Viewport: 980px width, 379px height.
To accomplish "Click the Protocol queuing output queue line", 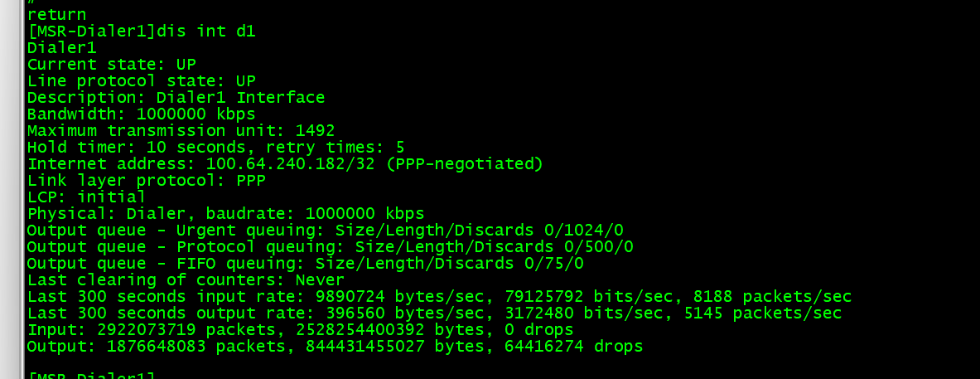I will [x=330, y=246].
